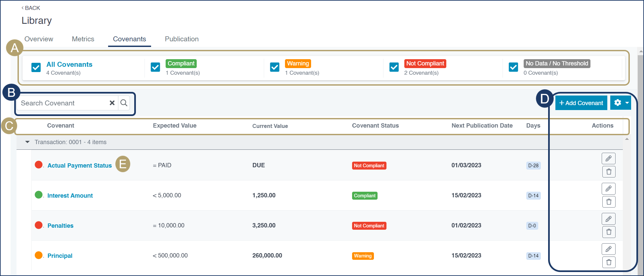Uncheck the All Covenants checkbox

coord(36,67)
